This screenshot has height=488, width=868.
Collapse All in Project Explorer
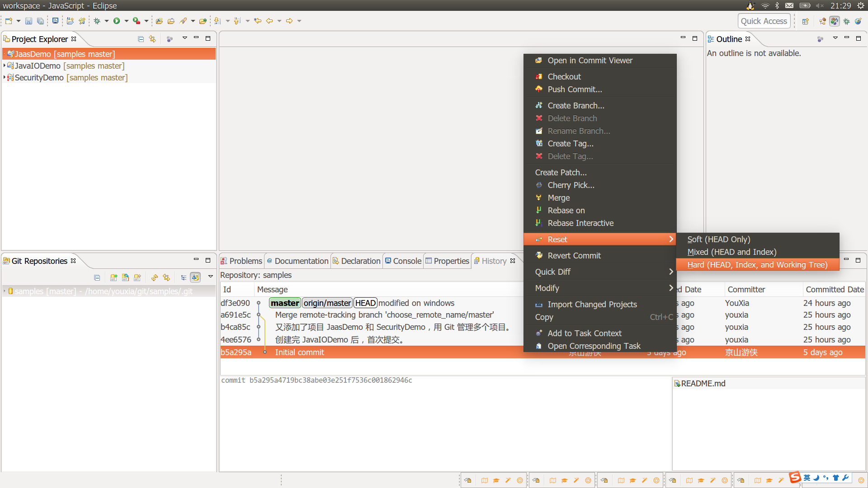141,39
